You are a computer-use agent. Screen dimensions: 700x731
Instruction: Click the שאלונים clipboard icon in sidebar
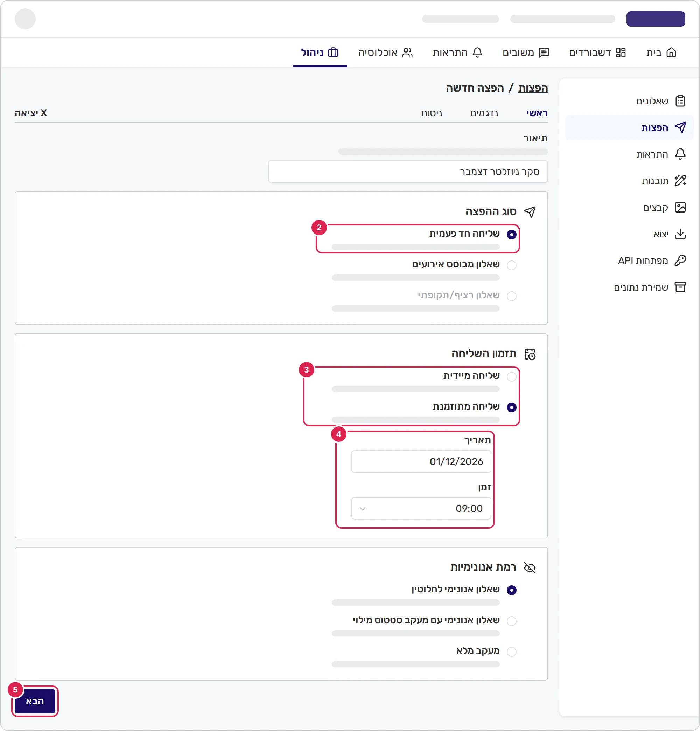680,101
